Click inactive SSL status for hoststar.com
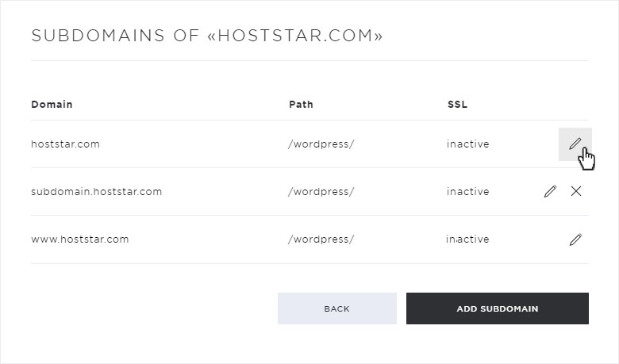619x364 pixels. tap(467, 144)
